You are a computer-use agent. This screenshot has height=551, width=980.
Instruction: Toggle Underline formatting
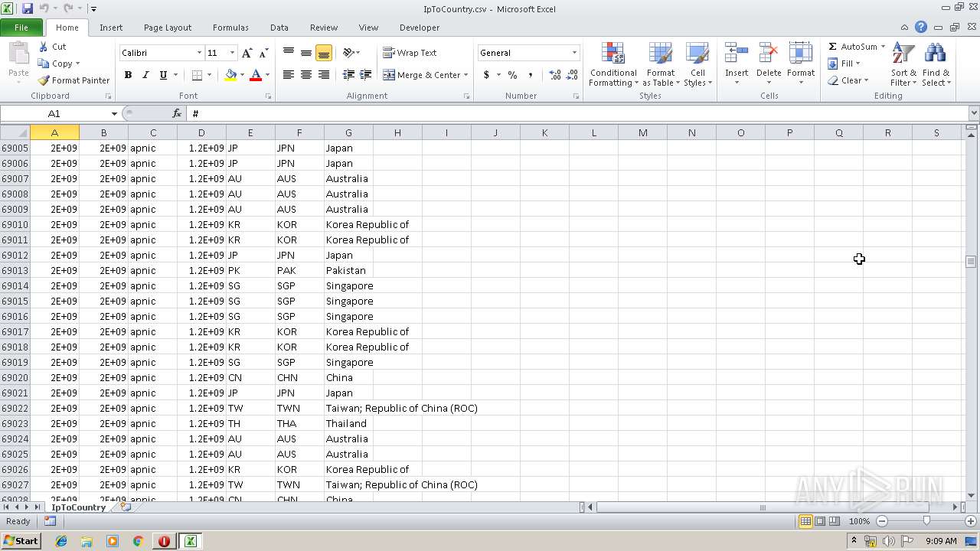163,75
